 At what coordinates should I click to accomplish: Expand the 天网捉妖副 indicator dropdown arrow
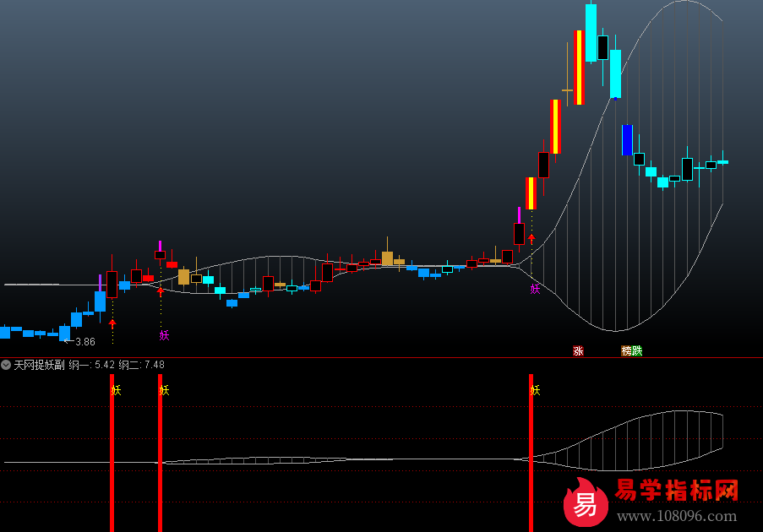pos(7,365)
